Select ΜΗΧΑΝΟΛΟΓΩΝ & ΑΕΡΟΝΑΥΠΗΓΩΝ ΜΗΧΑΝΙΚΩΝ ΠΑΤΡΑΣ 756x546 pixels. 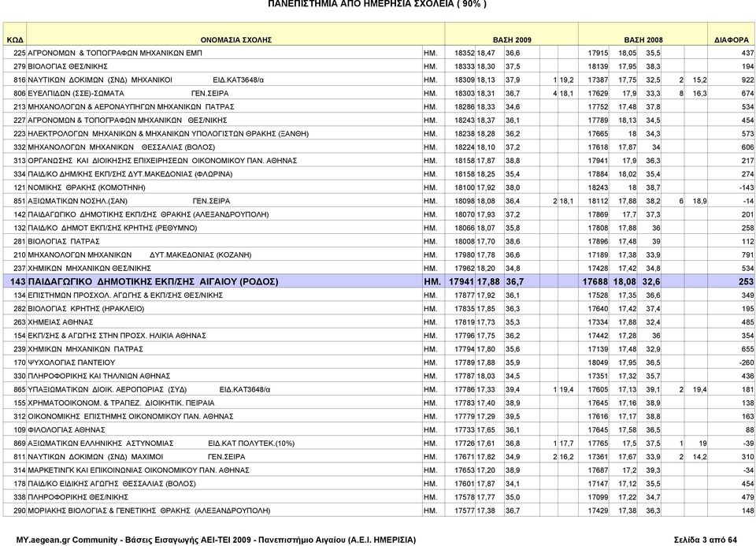click(x=131, y=107)
